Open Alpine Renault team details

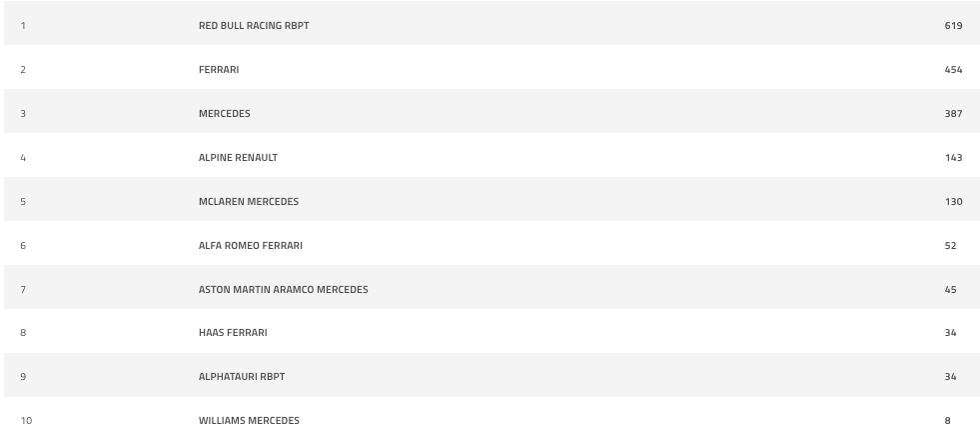click(x=238, y=158)
